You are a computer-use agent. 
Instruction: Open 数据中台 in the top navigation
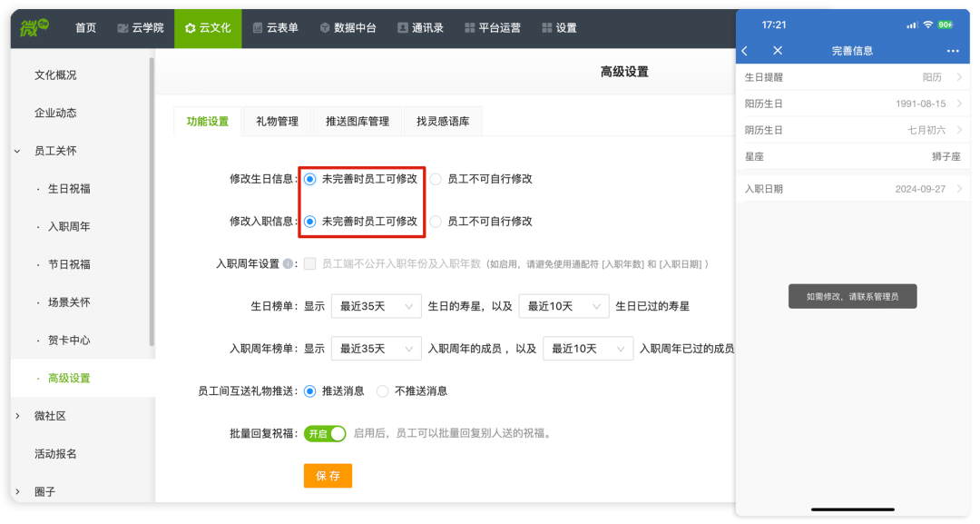pyautogui.click(x=355, y=28)
